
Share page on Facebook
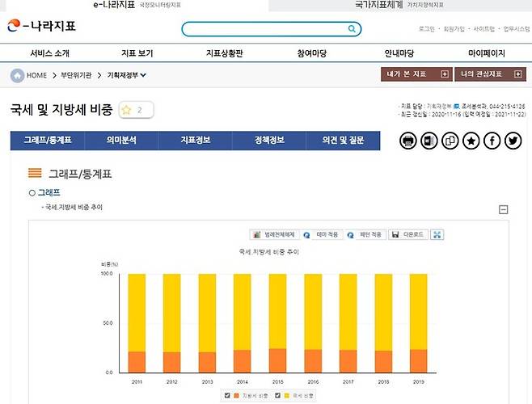click(492, 141)
